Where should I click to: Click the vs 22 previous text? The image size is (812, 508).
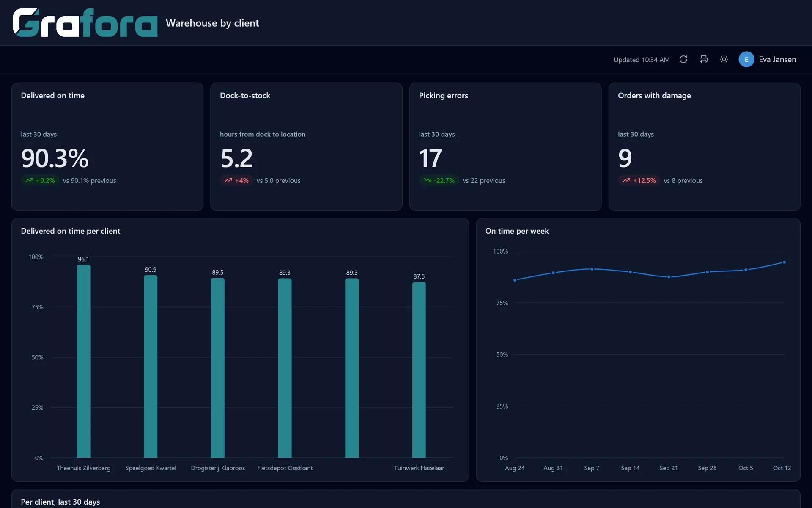[484, 181]
